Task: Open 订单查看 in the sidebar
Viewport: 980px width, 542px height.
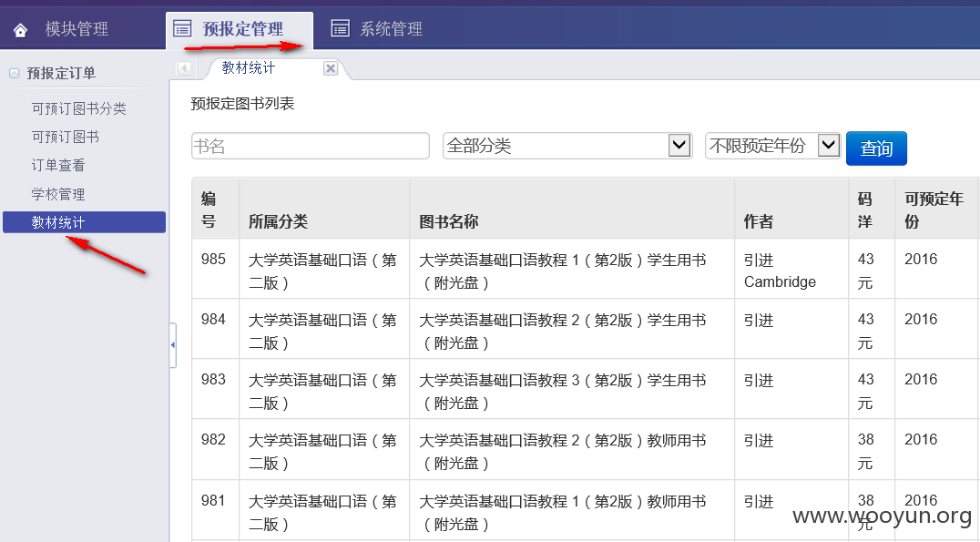Action: tap(58, 165)
